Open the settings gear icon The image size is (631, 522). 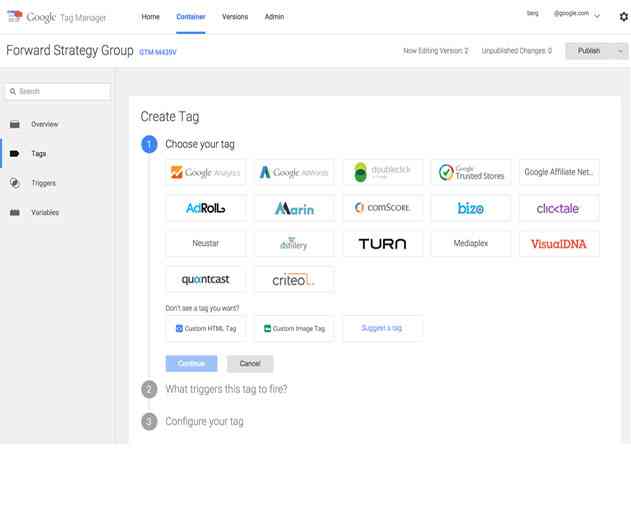point(623,17)
